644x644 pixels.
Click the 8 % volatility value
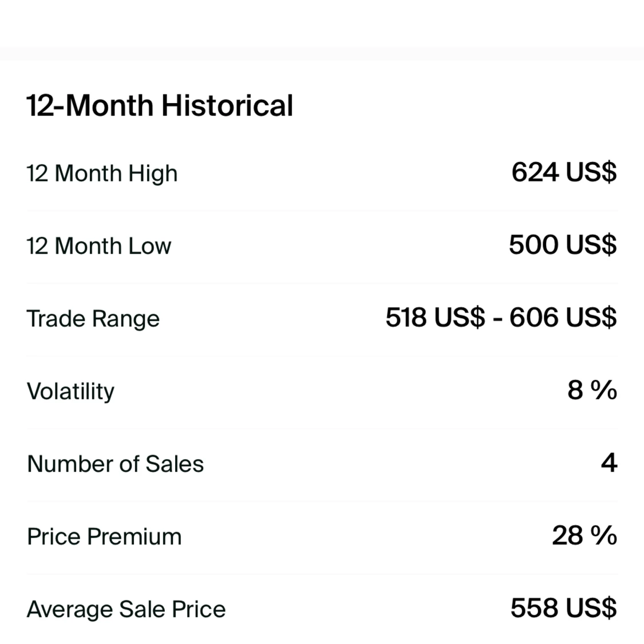pos(592,390)
